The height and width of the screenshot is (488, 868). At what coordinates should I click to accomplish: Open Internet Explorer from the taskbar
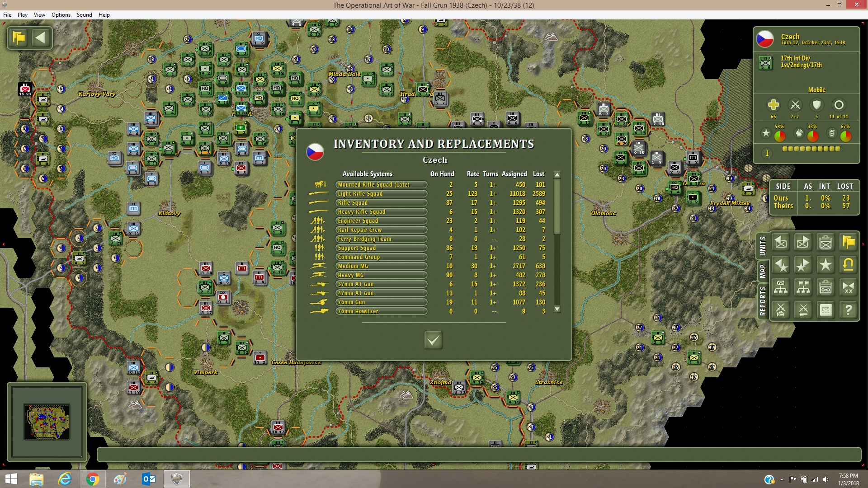pos(65,479)
